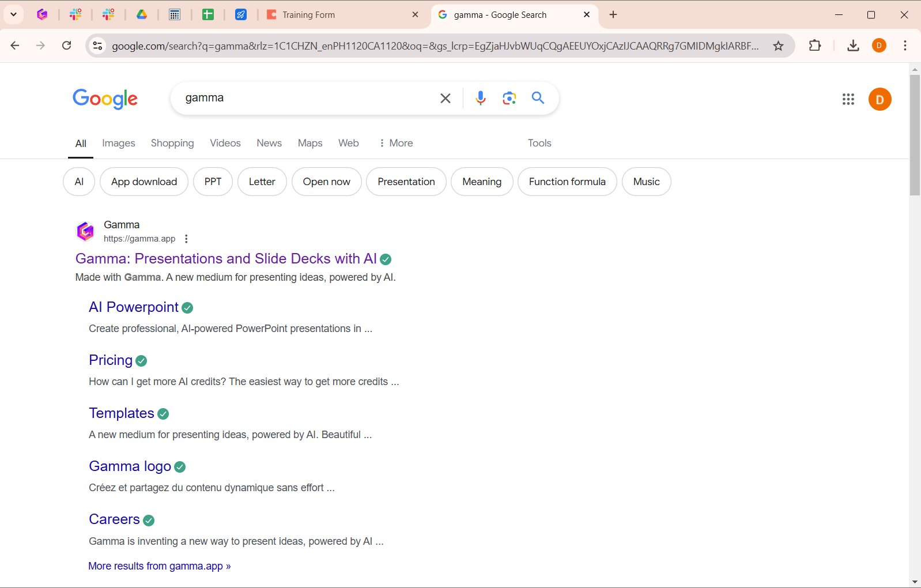Open the Careers sitelink
Image resolution: width=921 pixels, height=588 pixels.
pyautogui.click(x=114, y=519)
